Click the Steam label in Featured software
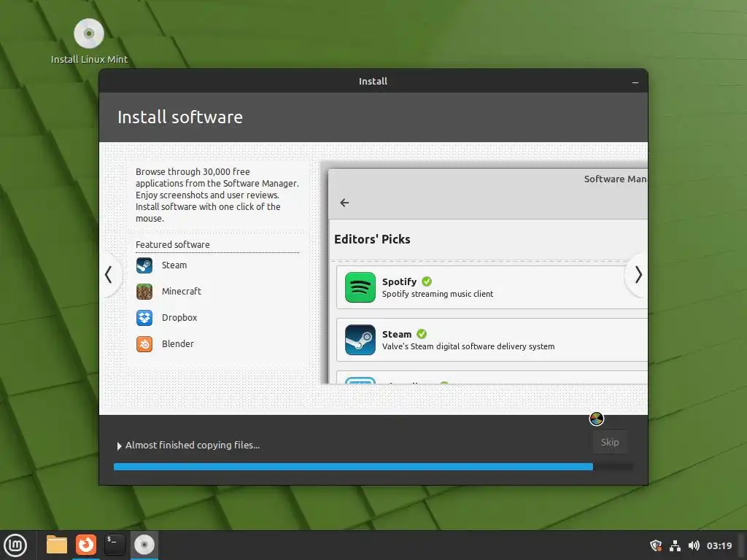This screenshot has height=560, width=747. 174,265
